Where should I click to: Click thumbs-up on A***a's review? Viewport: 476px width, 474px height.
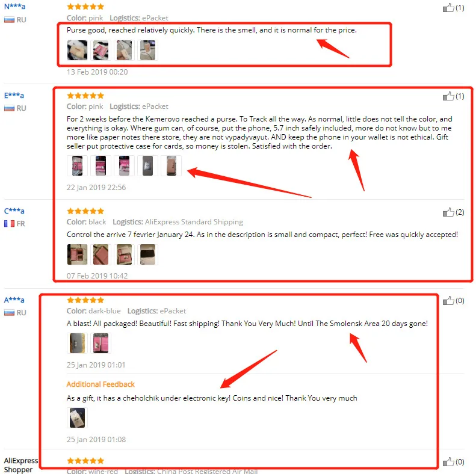(448, 300)
